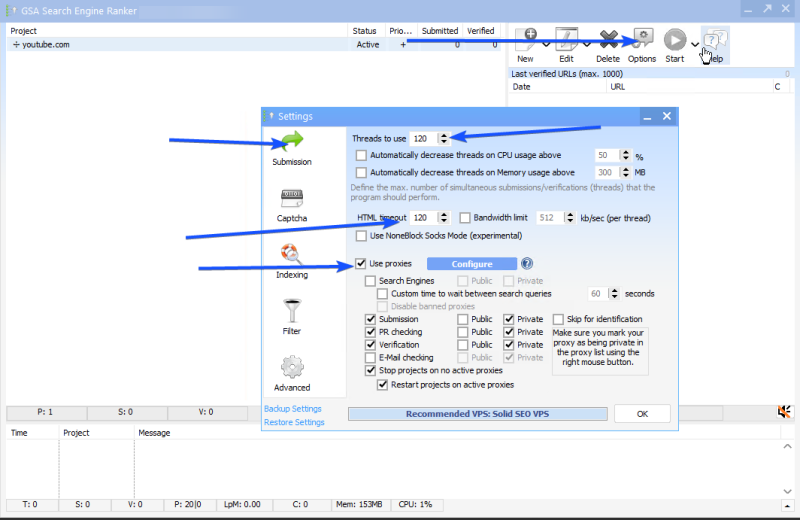This screenshot has width=800, height=520.
Task: Expand the Start button dropdown arrow
Action: pyautogui.click(x=694, y=44)
